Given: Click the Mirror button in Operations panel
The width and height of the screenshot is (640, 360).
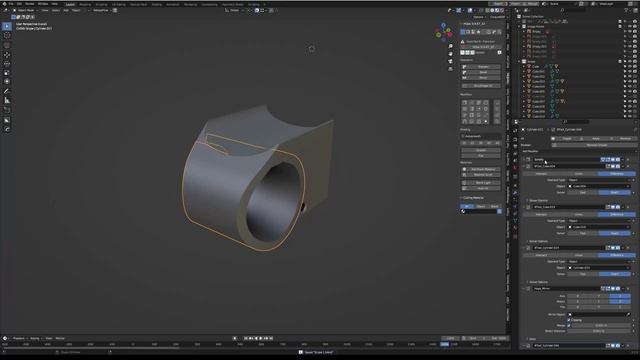Looking at the screenshot, I should click(x=481, y=78).
